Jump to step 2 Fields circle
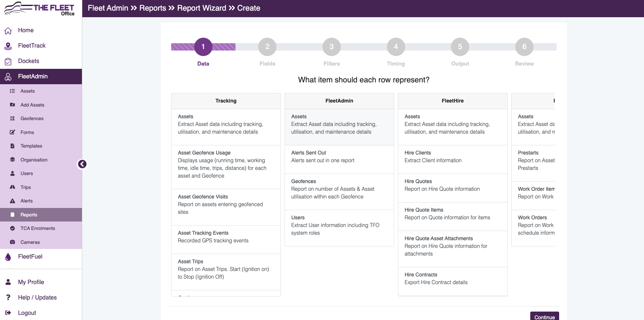 [x=267, y=47]
